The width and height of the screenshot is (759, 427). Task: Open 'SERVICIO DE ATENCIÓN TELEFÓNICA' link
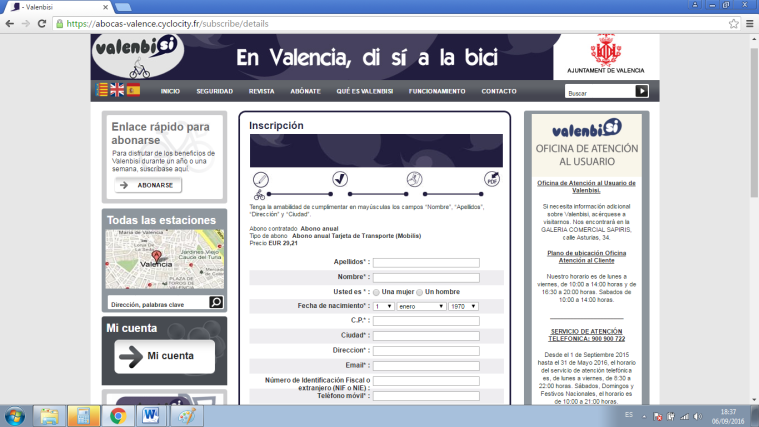(587, 335)
